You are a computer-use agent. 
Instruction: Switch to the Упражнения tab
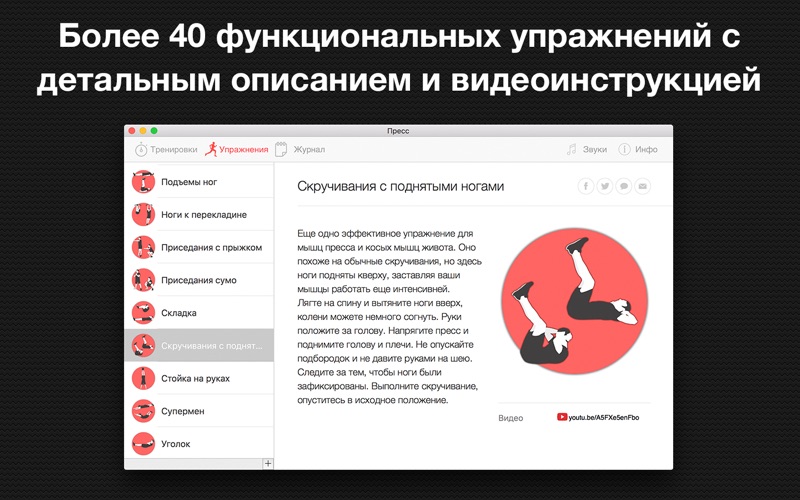[236, 149]
